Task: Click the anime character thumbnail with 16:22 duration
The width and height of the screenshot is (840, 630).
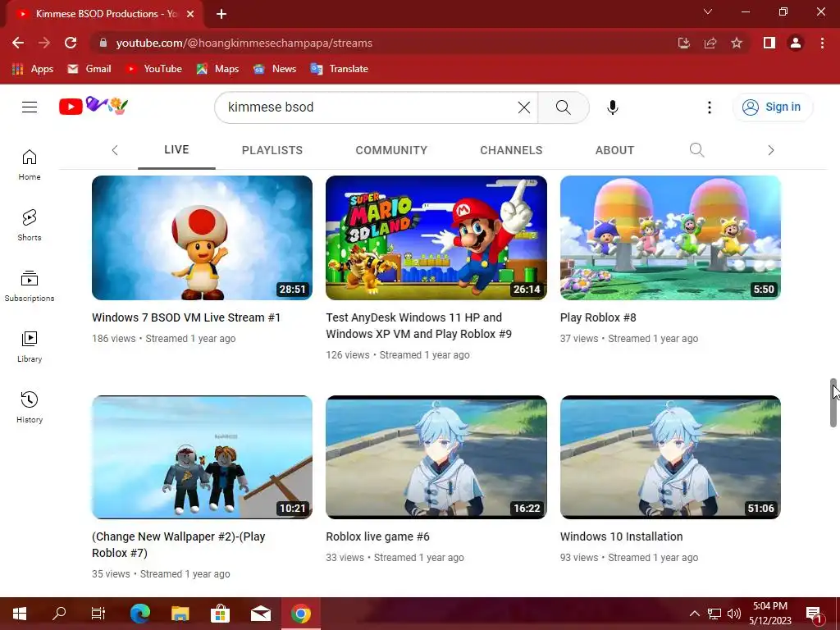Action: pos(436,457)
